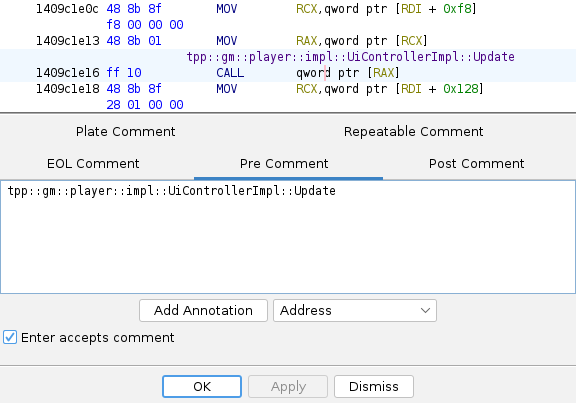
Task: Open the EOL Comment tab
Action: click(x=93, y=163)
